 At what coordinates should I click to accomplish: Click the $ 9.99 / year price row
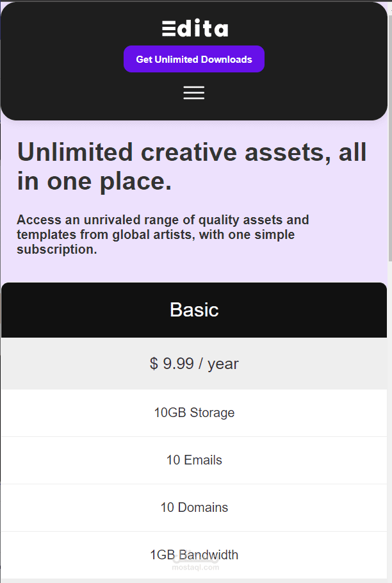[x=194, y=364]
